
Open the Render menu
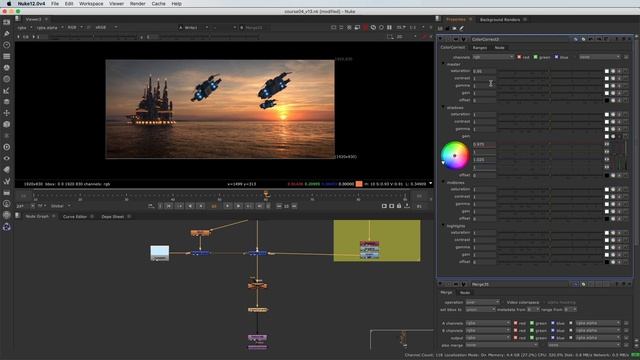(138, 4)
